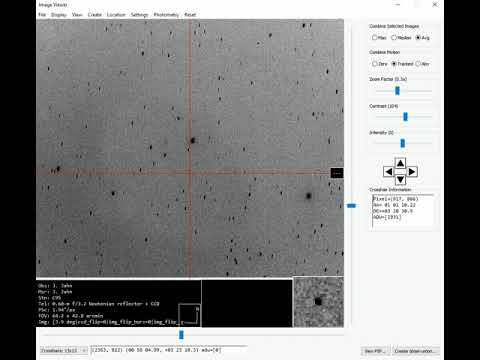The width and height of the screenshot is (480, 360).
Task: Click inside the Crosshair Information text box
Action: [403, 211]
